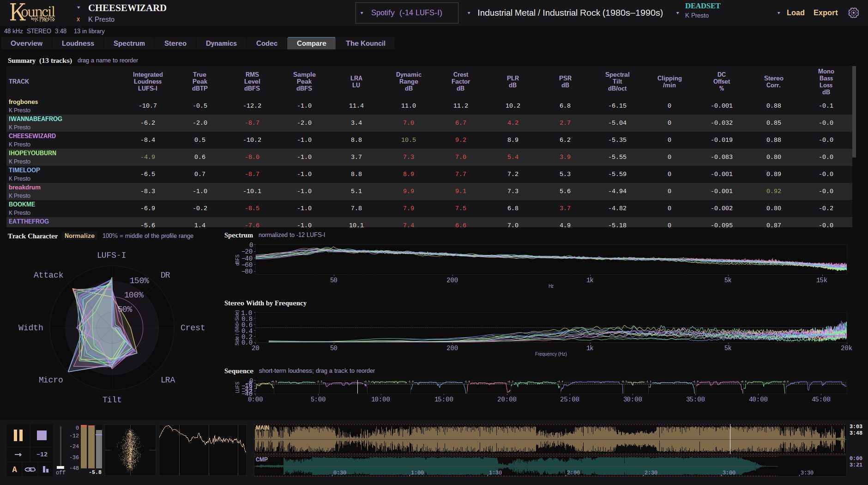Open the Codec tab
Screen dimensions: 868x485
click(x=267, y=43)
